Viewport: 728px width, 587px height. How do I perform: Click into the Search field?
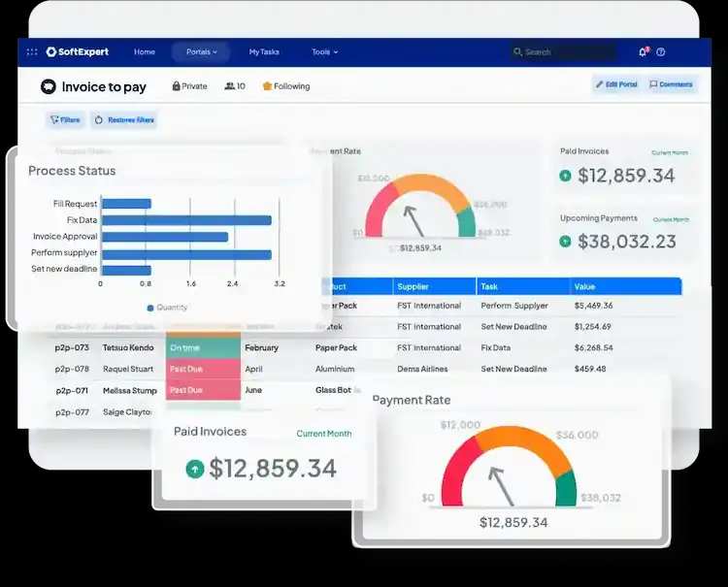tap(563, 52)
